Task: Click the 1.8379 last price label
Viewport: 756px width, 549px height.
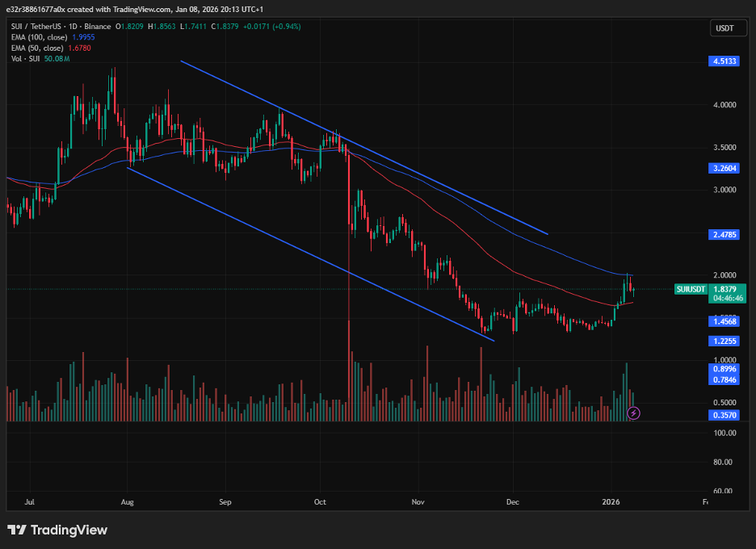Action: (x=724, y=289)
